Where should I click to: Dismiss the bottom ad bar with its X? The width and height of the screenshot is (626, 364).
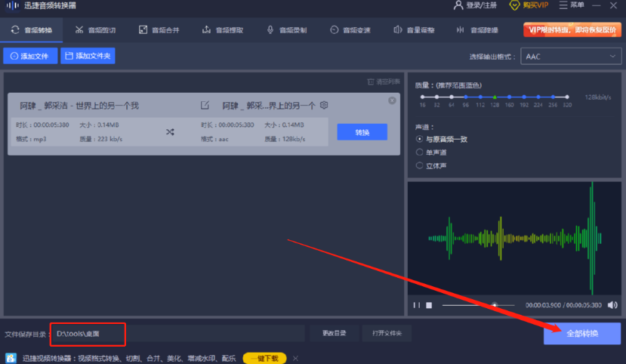point(295,359)
